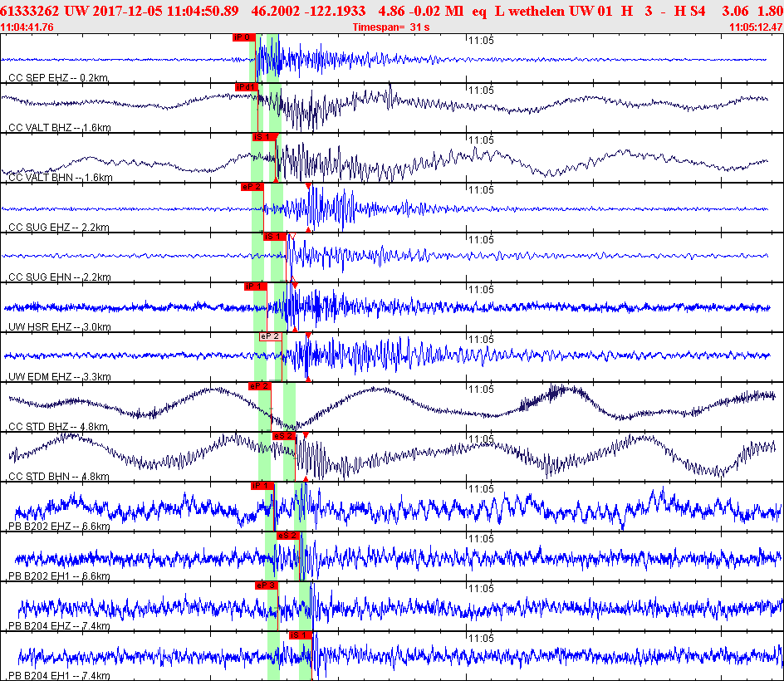The width and height of the screenshot is (784, 681).
Task: Select the iPd1 pick flag on VALT BHZ
Action: point(246,87)
